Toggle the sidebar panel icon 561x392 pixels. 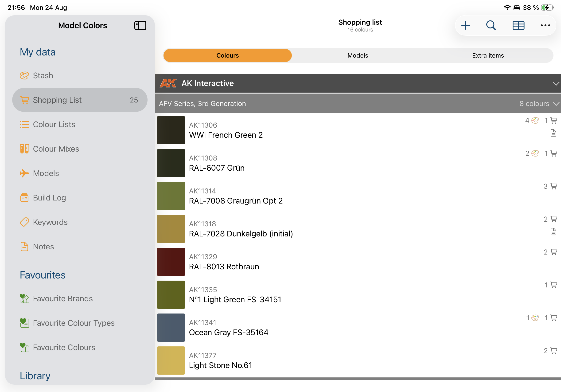click(x=140, y=25)
